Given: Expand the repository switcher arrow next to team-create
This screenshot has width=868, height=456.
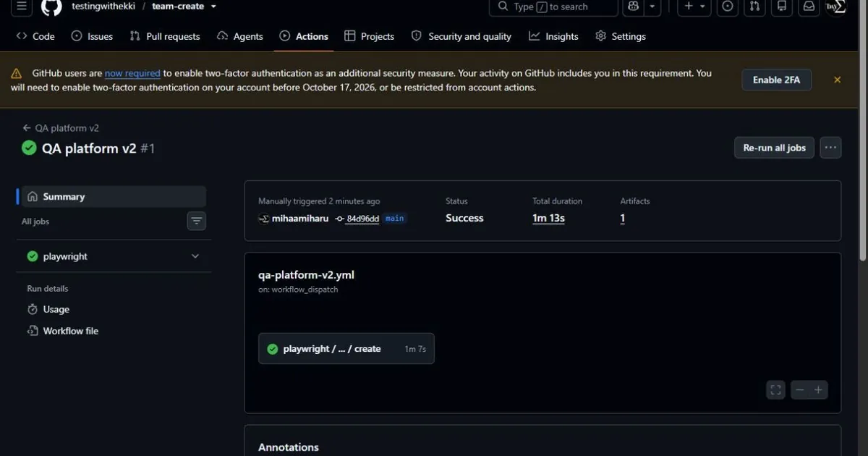Looking at the screenshot, I should click(213, 7).
